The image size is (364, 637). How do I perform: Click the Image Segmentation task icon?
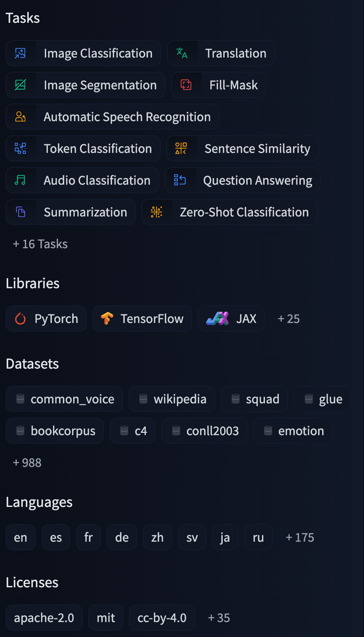[21, 85]
